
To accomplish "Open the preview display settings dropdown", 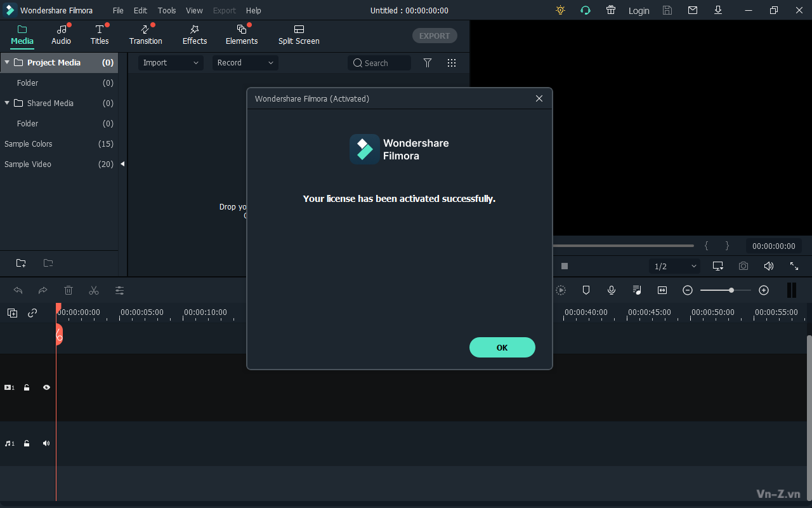I will click(x=718, y=266).
